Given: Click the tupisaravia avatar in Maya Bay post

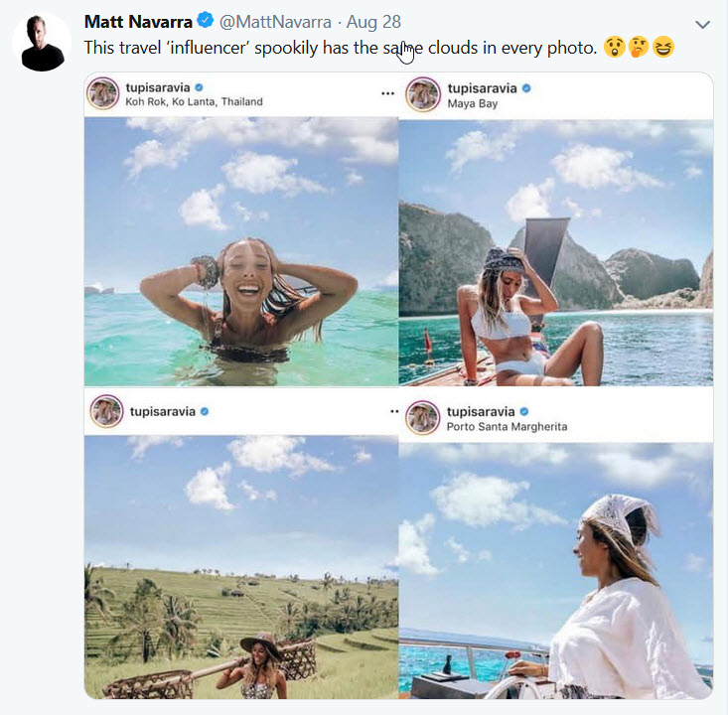Looking at the screenshot, I should point(422,95).
